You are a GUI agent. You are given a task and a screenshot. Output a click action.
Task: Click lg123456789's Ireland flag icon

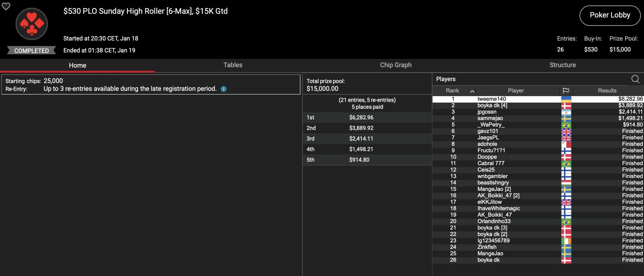tap(566, 241)
